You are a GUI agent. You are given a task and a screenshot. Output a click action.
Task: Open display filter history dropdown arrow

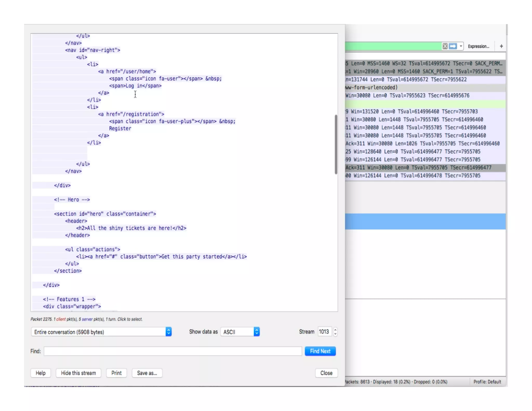tap(461, 46)
